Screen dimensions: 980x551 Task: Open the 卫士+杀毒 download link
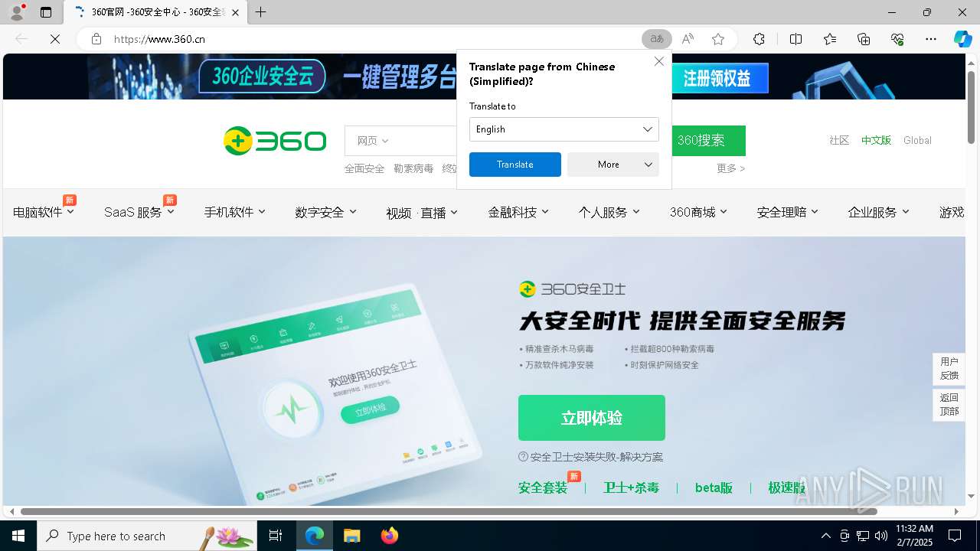(631, 487)
